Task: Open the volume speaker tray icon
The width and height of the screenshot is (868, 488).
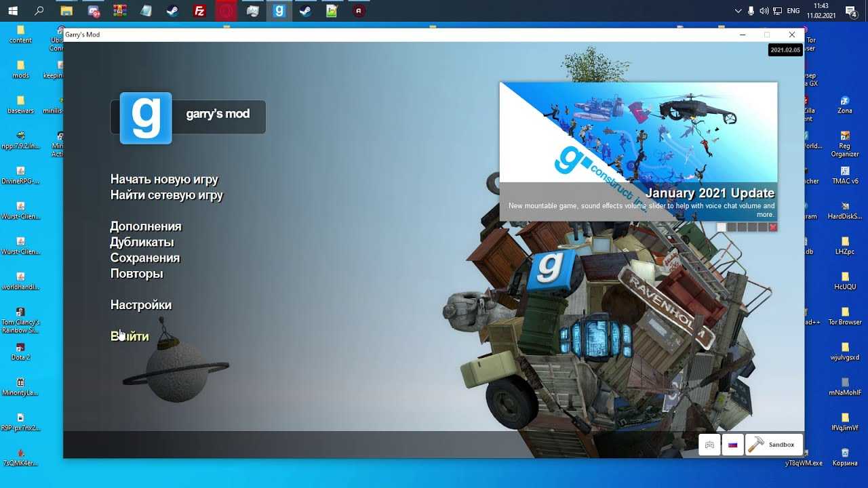Action: click(764, 11)
